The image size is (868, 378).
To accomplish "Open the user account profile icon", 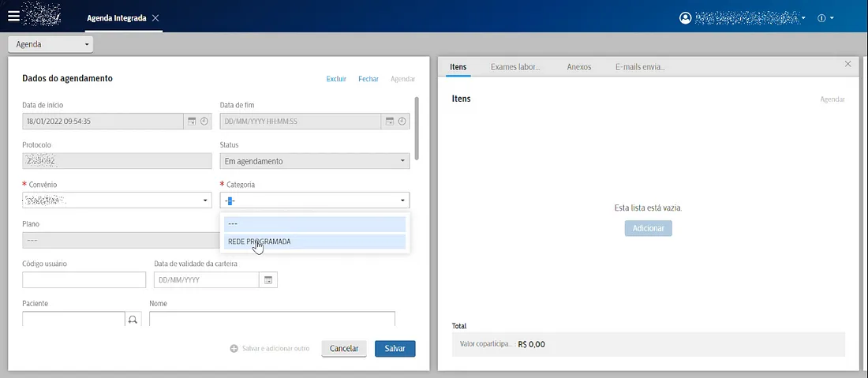I will click(x=685, y=18).
